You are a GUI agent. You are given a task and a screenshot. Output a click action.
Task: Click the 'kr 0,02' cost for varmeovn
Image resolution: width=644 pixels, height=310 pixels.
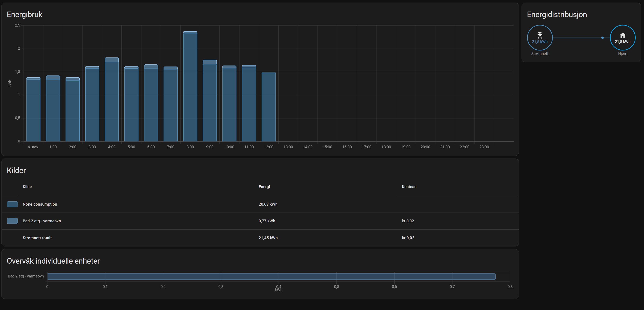408,221
